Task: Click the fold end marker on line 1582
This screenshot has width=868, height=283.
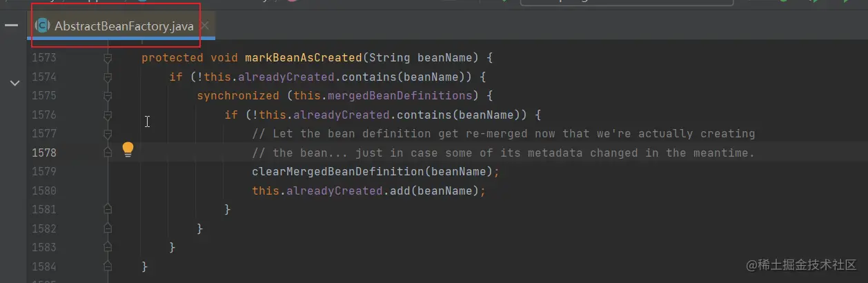Action: [x=107, y=228]
